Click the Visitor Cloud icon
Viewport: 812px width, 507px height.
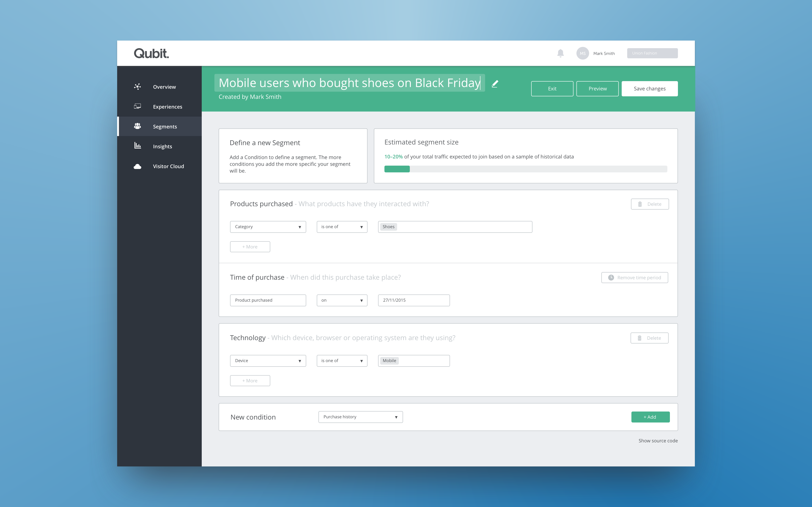pyautogui.click(x=137, y=166)
